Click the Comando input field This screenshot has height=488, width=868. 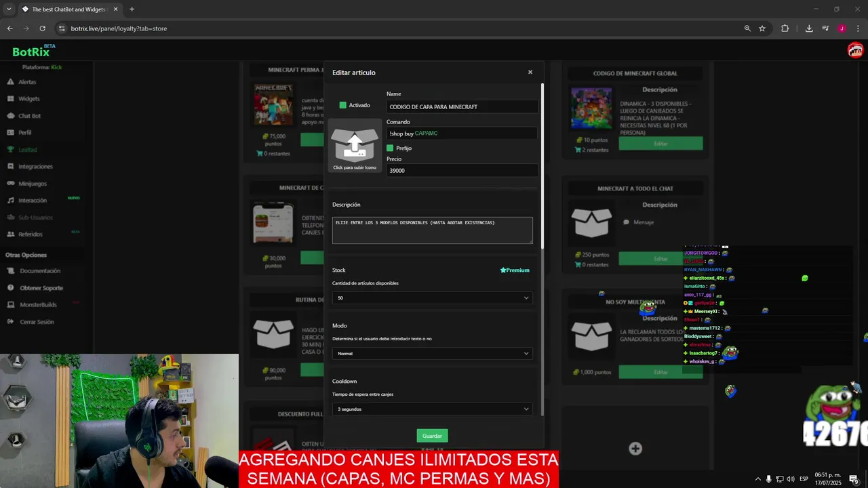pos(462,134)
